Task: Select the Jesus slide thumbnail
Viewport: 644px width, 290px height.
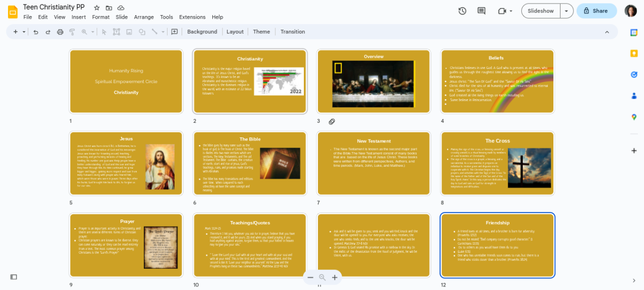Action: 126,164
